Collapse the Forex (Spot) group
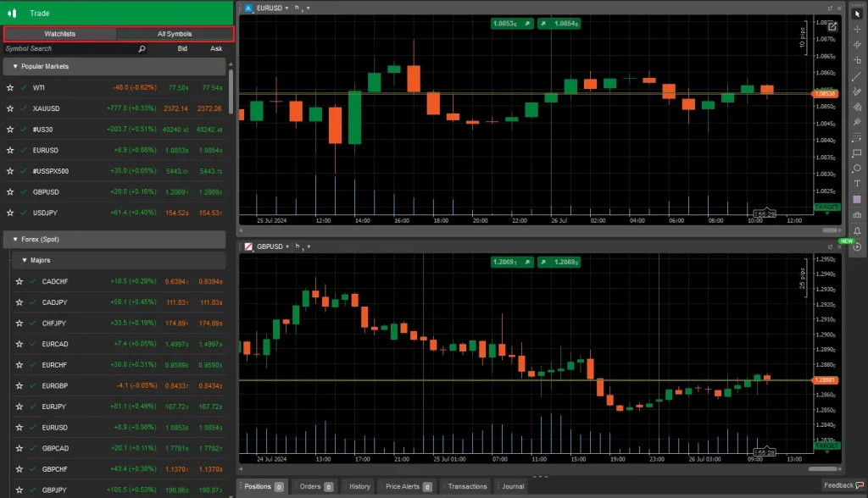This screenshot has height=498, width=868. 15,240
